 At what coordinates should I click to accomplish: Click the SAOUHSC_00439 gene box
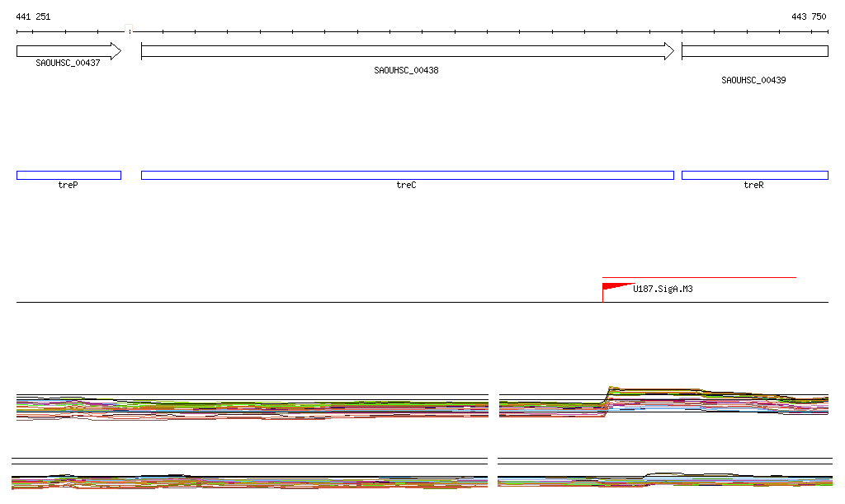tap(755, 51)
